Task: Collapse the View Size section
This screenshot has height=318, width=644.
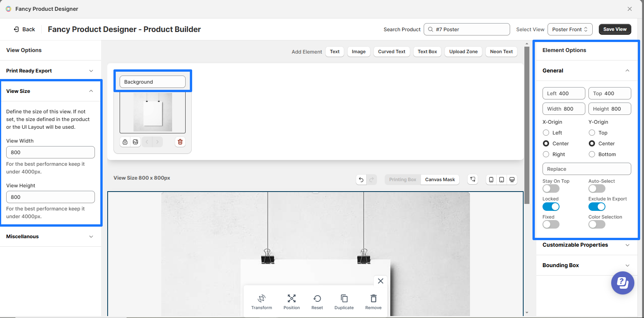Action: pos(51,91)
